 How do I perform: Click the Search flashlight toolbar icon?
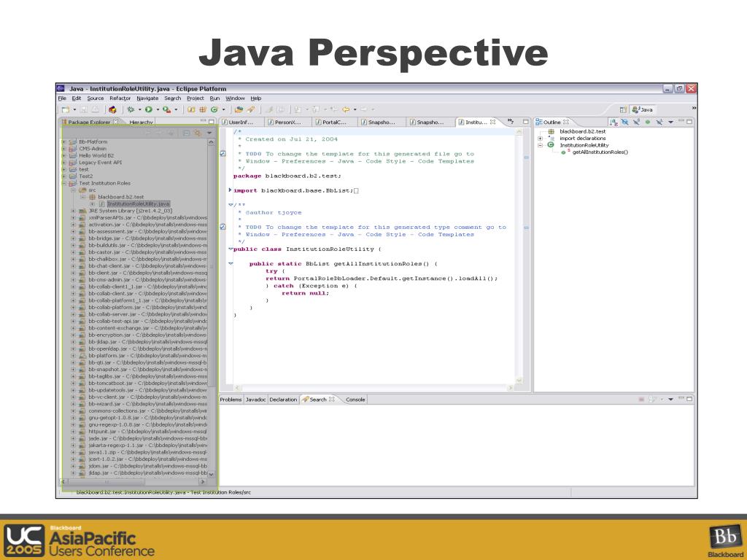pyautogui.click(x=251, y=109)
